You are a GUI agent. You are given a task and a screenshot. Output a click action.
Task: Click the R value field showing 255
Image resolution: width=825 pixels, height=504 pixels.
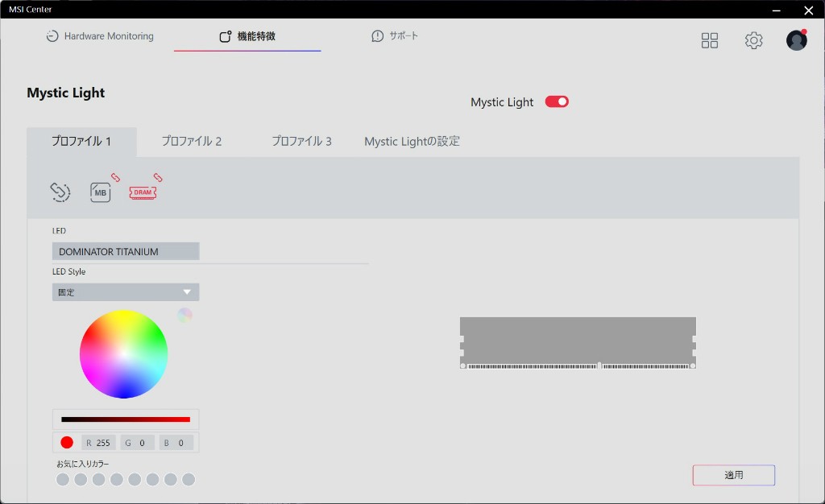tap(98, 443)
